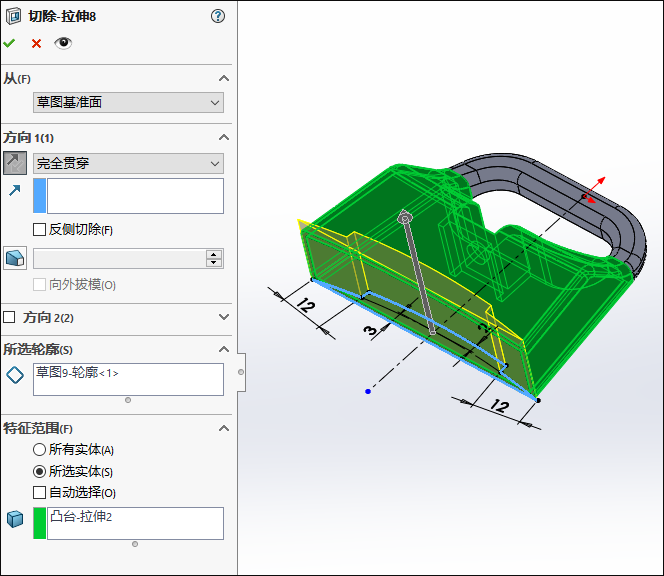This screenshot has height=576, width=664.
Task: Open the 草图基准面 start condition dropdown
Action: (x=128, y=102)
